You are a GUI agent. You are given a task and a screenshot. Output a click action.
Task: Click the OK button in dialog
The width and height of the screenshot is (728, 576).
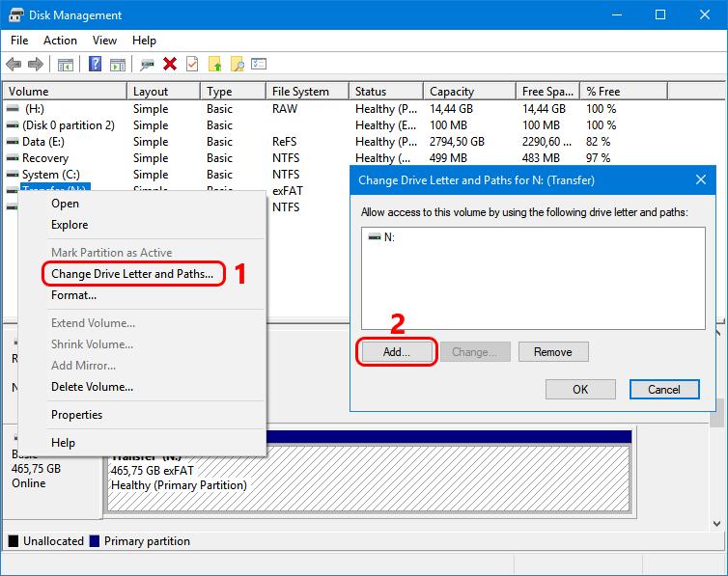click(580, 389)
